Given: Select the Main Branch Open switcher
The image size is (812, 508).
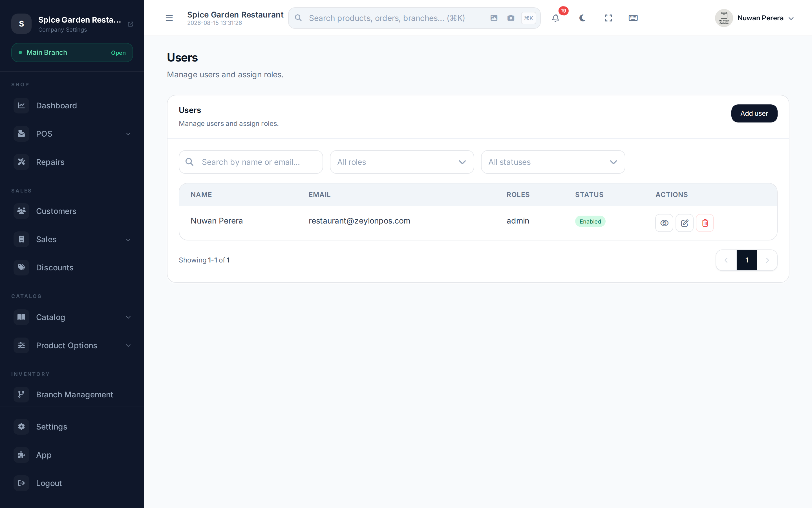Looking at the screenshot, I should pos(72,52).
